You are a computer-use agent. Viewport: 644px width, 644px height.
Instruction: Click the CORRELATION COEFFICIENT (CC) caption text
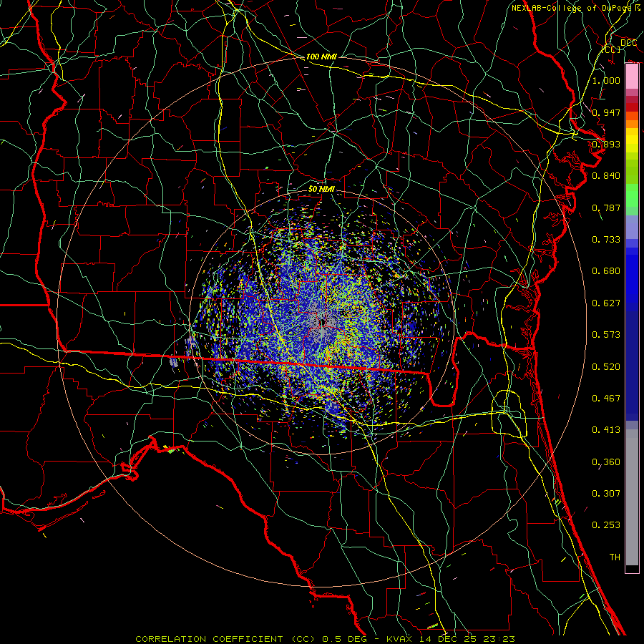tap(226, 639)
